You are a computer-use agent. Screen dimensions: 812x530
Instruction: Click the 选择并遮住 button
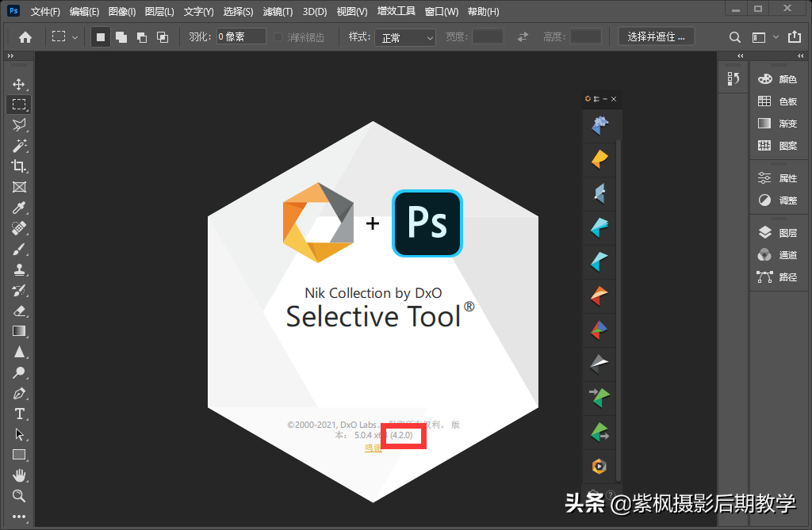(656, 37)
